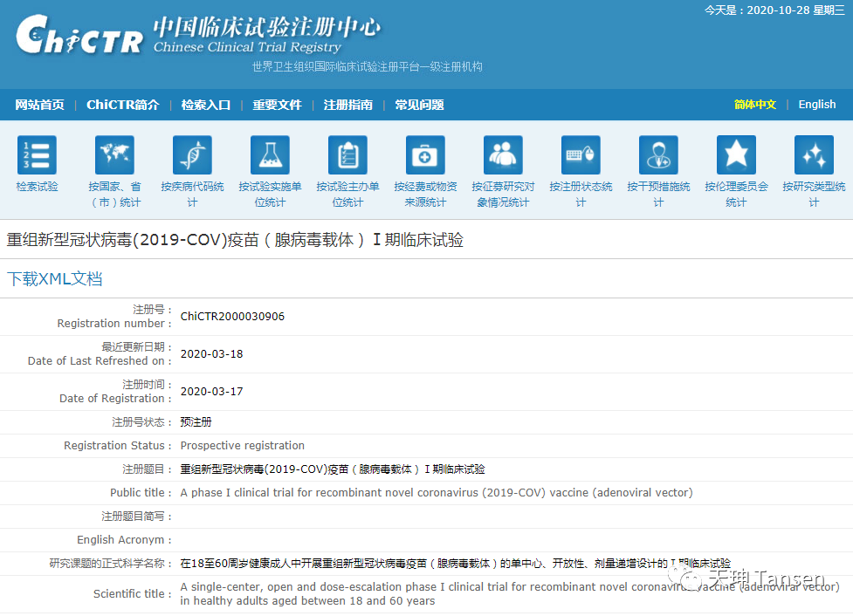Open the keyboard-mouse registration status icon
This screenshot has width=853, height=616.
point(581,155)
